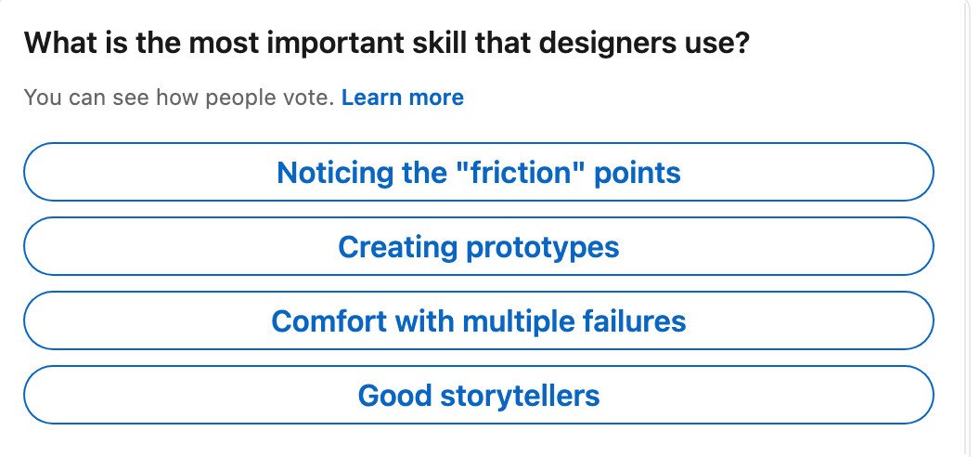Viewport: 980px width, 457px height.
Task: Select the Creating prototypes poll option
Action: pyautogui.click(x=478, y=247)
